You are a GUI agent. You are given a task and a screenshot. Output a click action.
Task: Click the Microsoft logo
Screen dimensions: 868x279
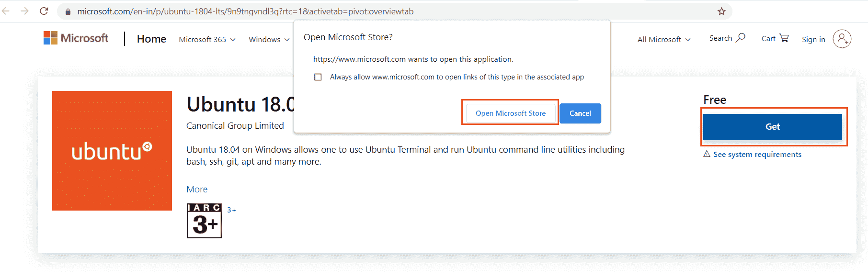76,38
